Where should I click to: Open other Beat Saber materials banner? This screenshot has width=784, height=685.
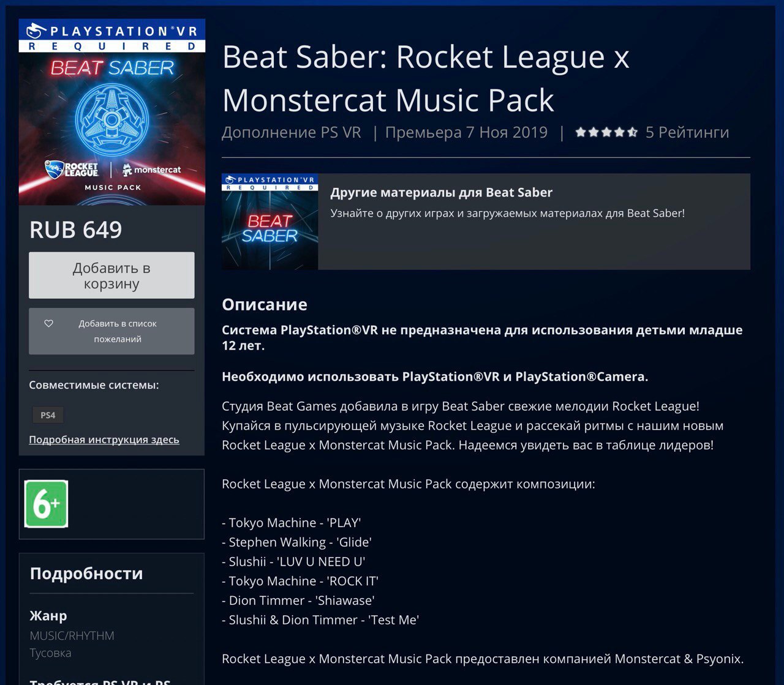(486, 222)
